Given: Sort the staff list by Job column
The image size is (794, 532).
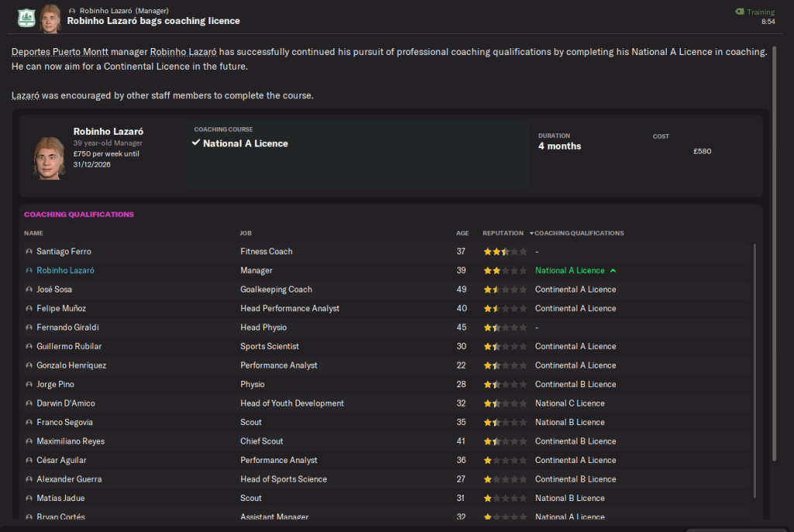Looking at the screenshot, I should pos(246,233).
